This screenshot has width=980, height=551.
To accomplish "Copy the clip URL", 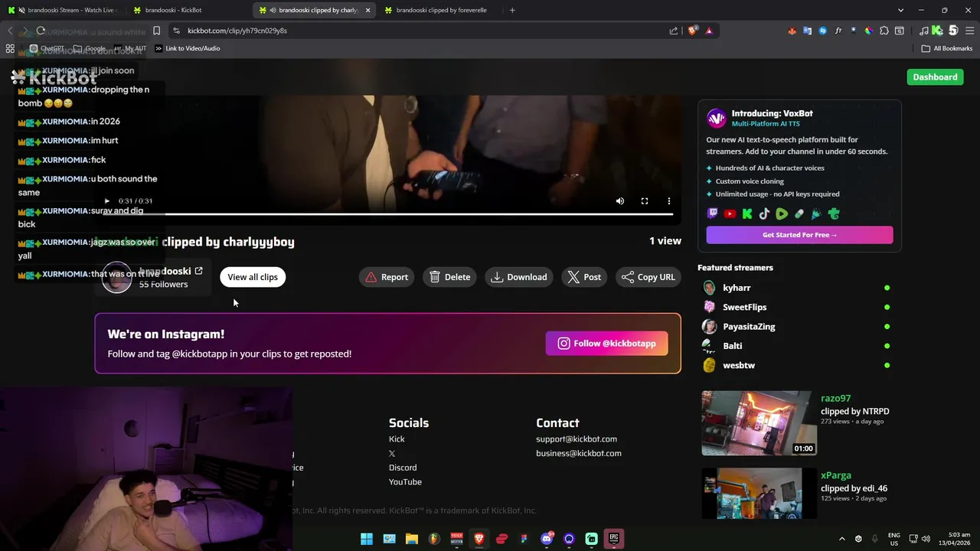I will pos(648,277).
